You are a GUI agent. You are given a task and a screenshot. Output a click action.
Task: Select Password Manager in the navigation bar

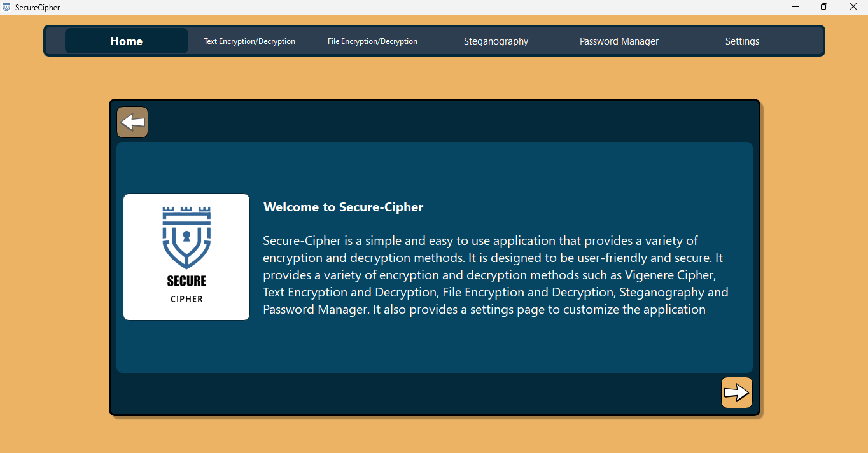coord(619,41)
